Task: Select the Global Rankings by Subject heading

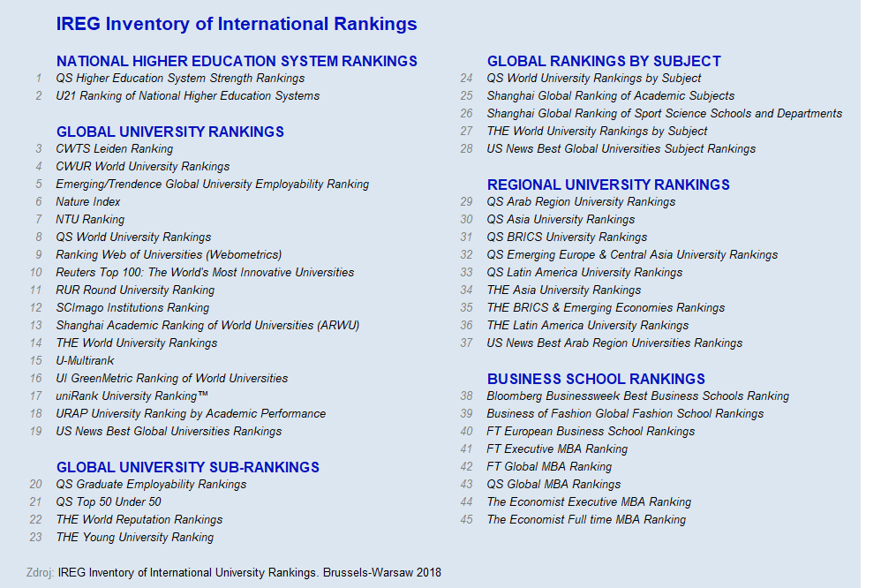Action: (x=604, y=61)
